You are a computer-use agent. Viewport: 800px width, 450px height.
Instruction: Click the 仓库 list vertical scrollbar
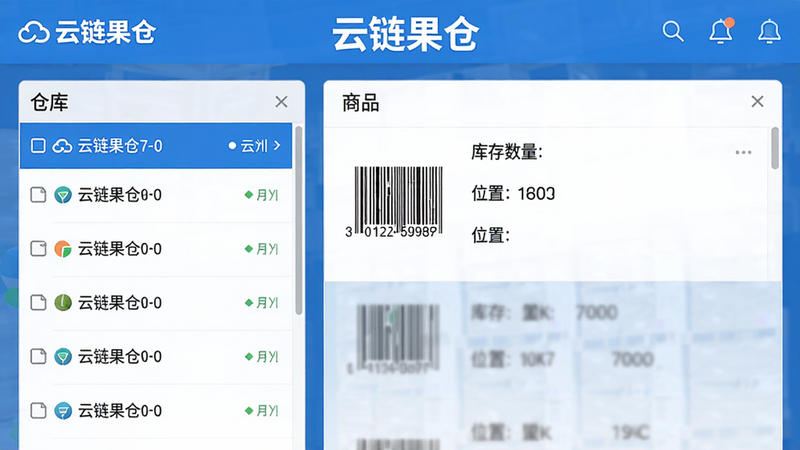pos(298,220)
